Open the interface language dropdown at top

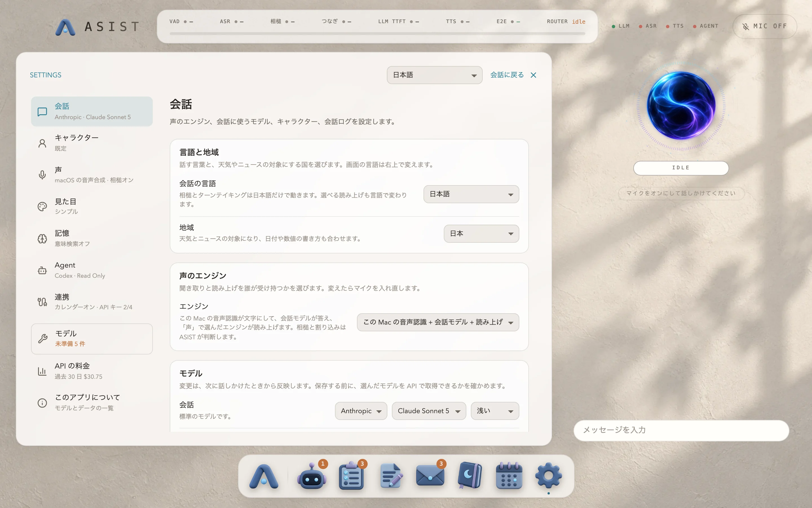point(434,75)
